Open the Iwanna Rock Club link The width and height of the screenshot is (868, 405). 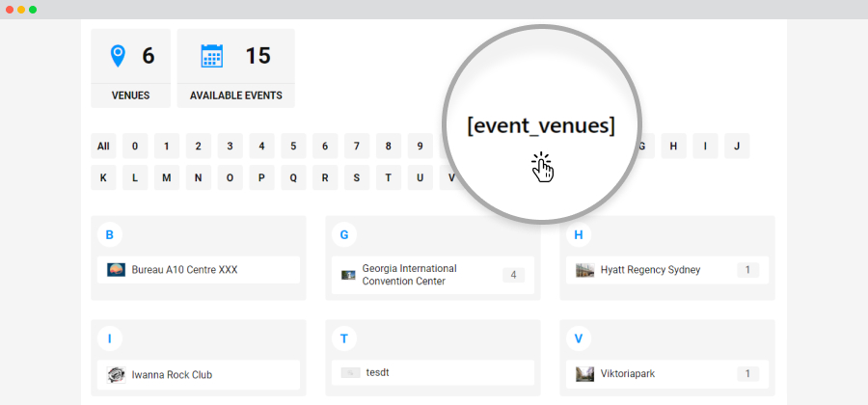pyautogui.click(x=172, y=374)
